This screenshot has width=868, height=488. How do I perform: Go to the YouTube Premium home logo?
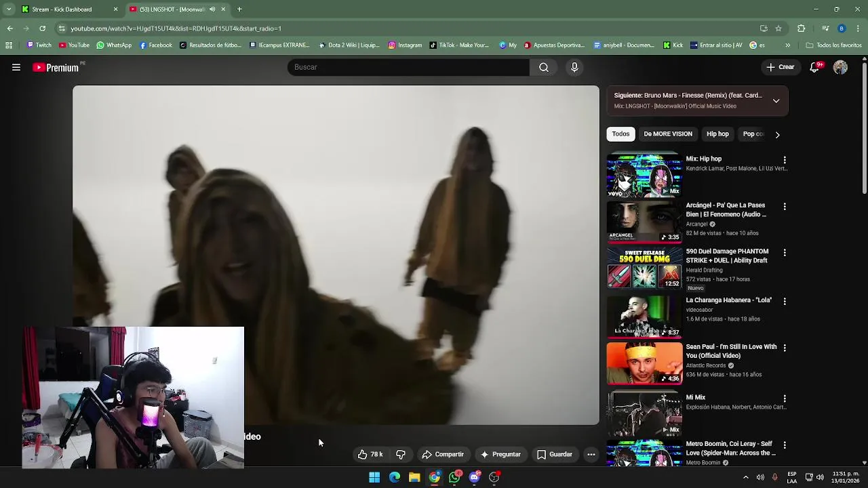[x=56, y=67]
